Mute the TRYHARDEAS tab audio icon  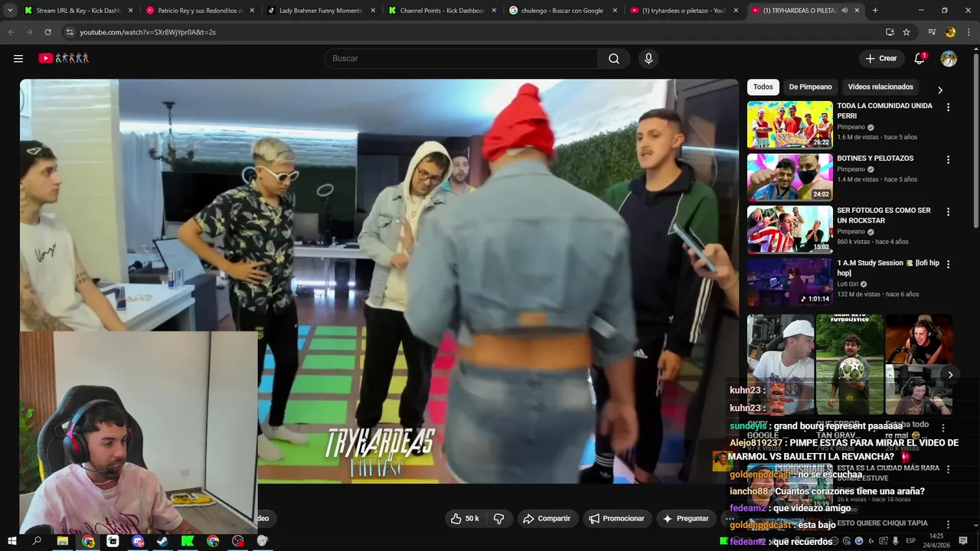click(844, 11)
